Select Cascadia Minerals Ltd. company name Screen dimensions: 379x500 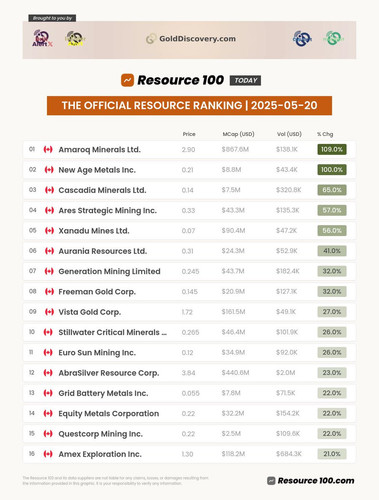click(x=102, y=190)
